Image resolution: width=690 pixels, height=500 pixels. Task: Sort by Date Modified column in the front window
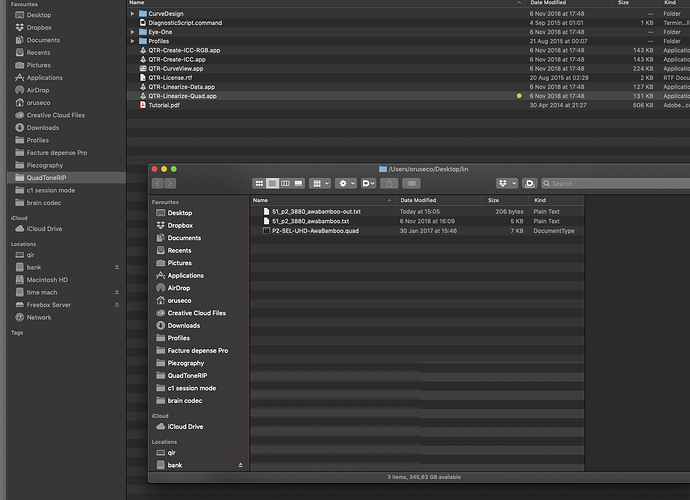click(x=420, y=201)
